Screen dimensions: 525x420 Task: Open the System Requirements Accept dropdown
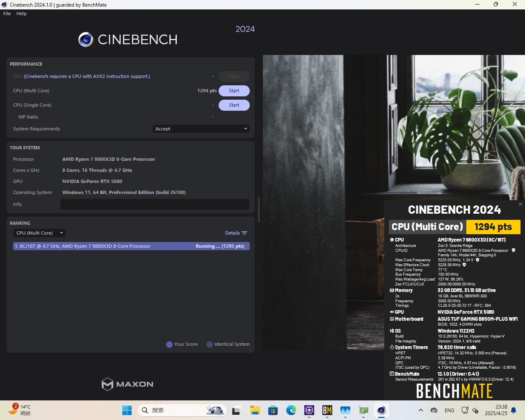coord(201,129)
